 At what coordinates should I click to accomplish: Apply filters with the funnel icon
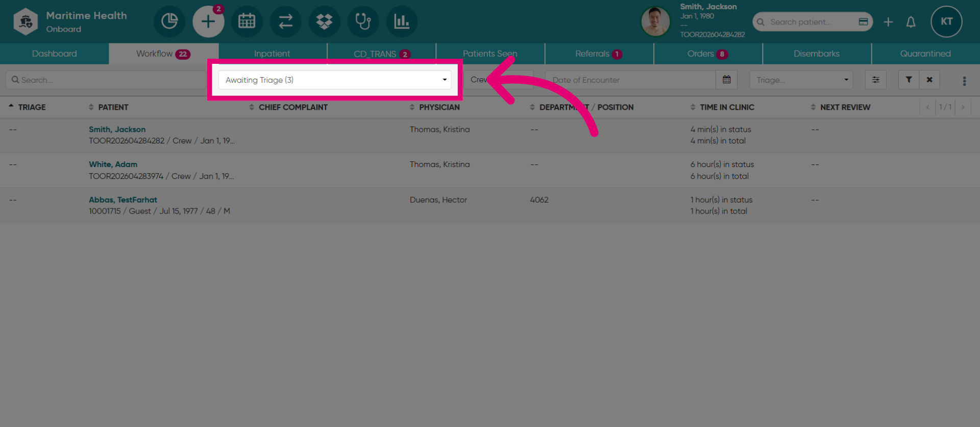[x=909, y=80]
